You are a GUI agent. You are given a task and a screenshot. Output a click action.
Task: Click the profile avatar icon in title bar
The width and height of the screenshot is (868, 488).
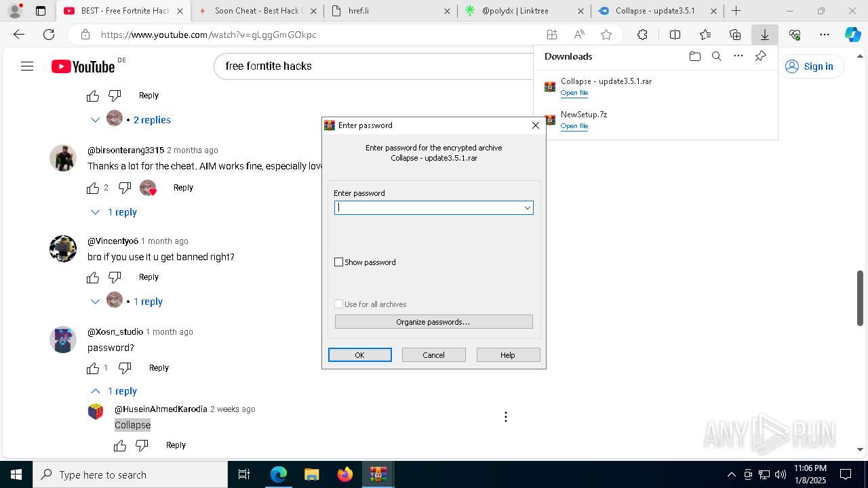click(15, 11)
